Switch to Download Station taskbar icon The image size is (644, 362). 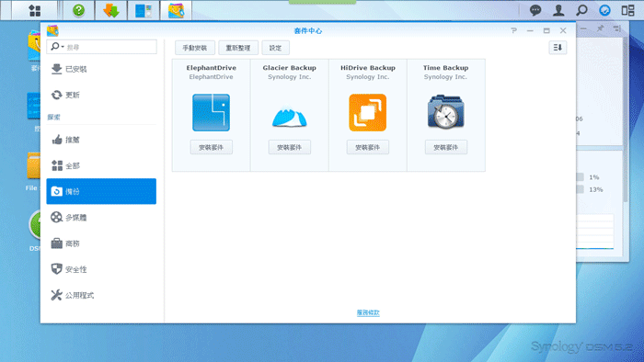click(111, 10)
